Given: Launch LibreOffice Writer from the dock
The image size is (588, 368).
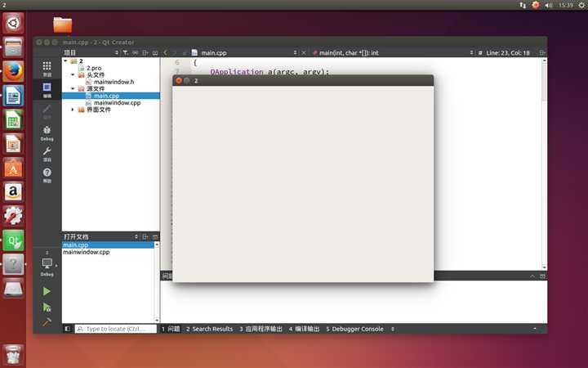Looking at the screenshot, I should 13,96.
